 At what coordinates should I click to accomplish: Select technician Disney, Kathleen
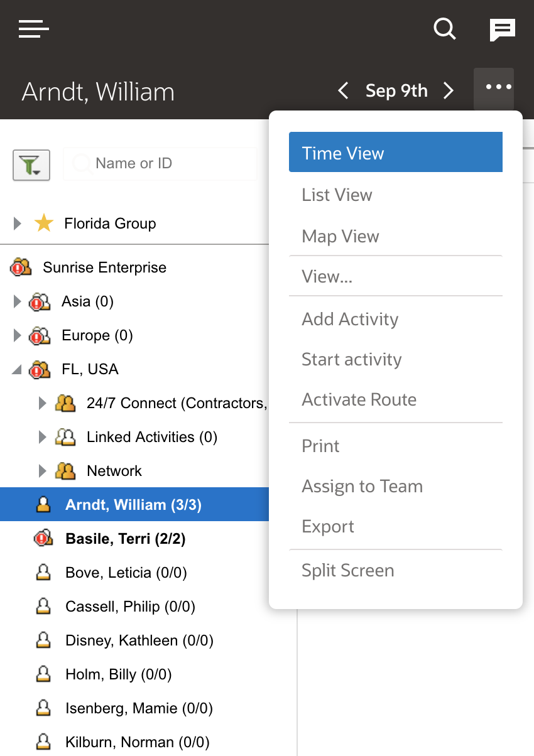coord(139,640)
